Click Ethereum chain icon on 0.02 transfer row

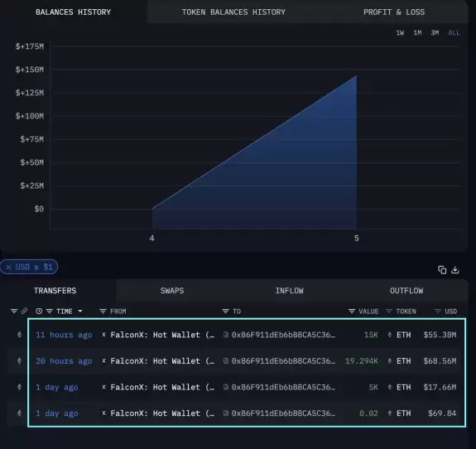[x=19, y=413]
